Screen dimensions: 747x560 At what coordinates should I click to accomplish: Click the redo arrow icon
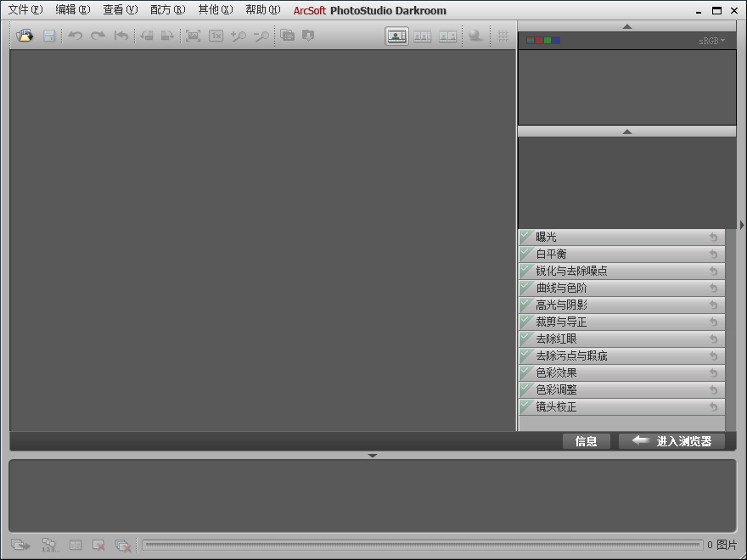tap(98, 36)
